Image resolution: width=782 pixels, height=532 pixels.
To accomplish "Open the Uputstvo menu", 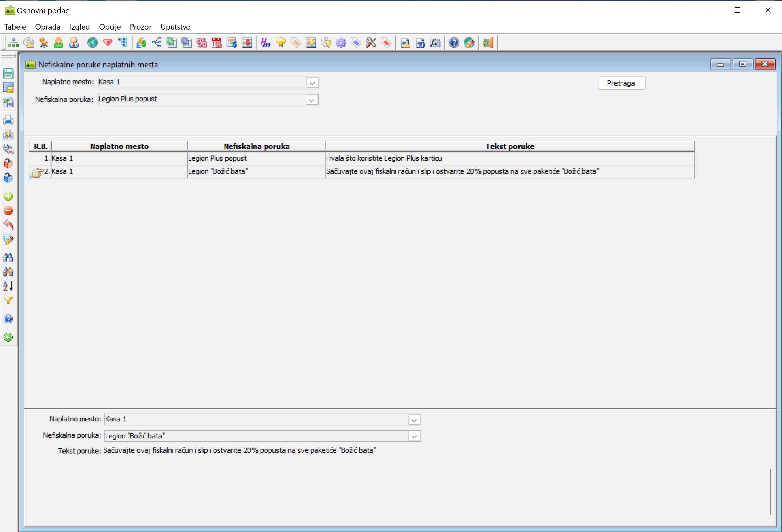I will click(175, 27).
